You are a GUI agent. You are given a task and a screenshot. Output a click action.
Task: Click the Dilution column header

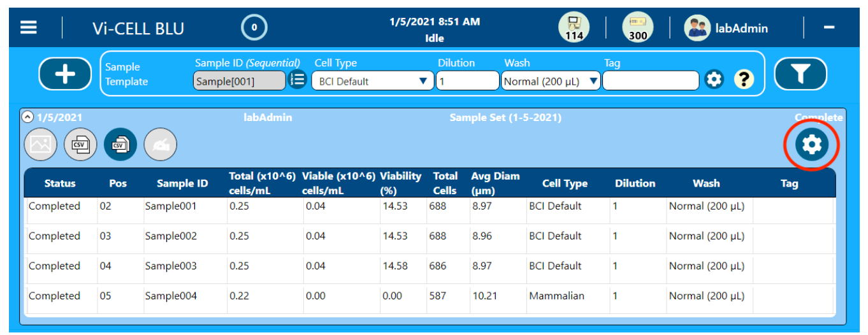click(x=635, y=183)
